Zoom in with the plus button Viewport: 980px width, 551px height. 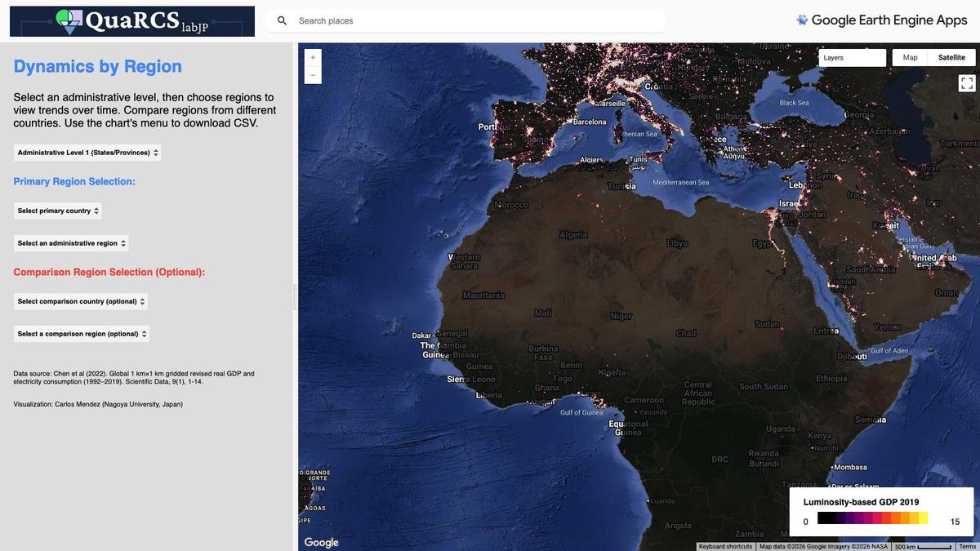[x=312, y=58]
